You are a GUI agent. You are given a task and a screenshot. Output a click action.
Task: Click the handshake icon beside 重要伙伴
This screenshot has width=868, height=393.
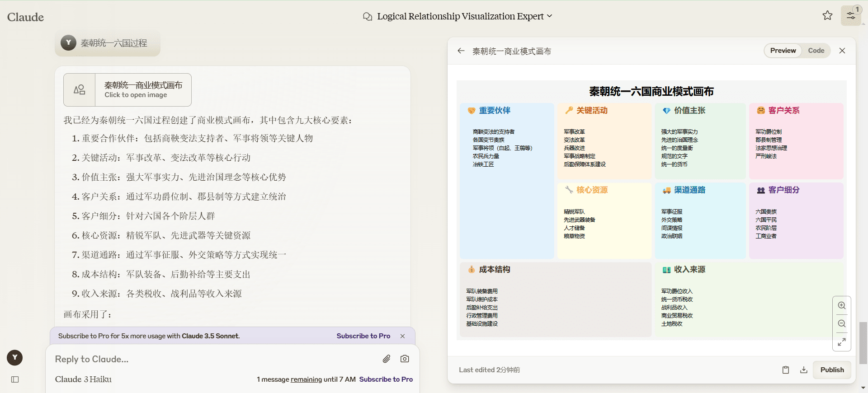pyautogui.click(x=472, y=110)
